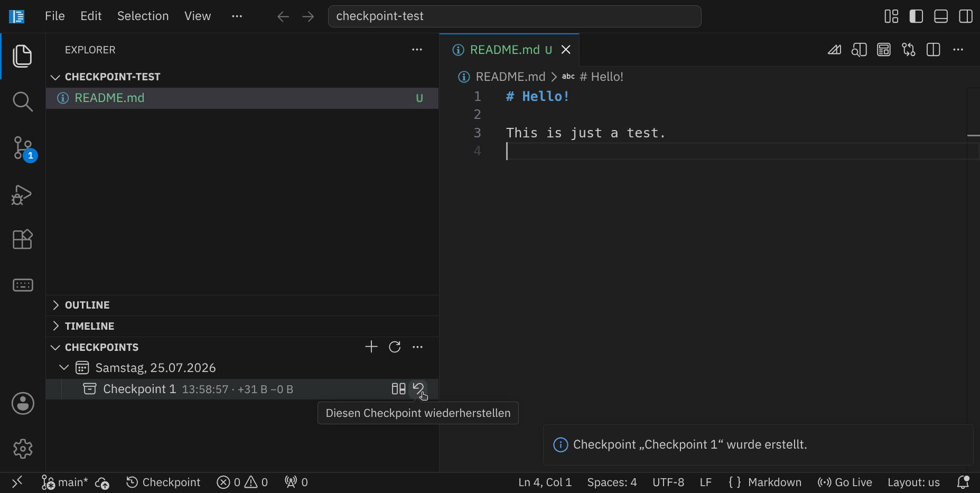This screenshot has height=493, width=980.
Task: Compare Checkpoint 1 with diff icon
Action: click(x=399, y=389)
